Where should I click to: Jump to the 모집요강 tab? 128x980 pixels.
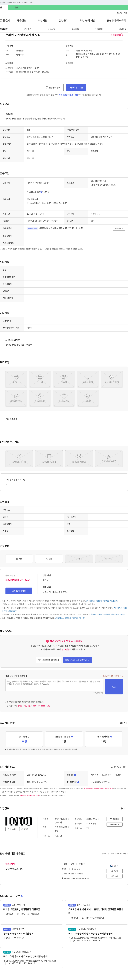pos(4,29)
